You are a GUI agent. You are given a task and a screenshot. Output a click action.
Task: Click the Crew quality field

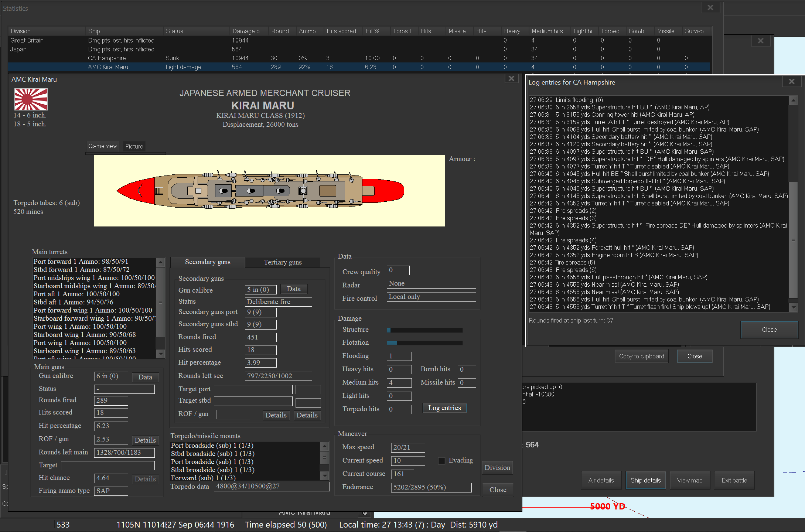(398, 270)
